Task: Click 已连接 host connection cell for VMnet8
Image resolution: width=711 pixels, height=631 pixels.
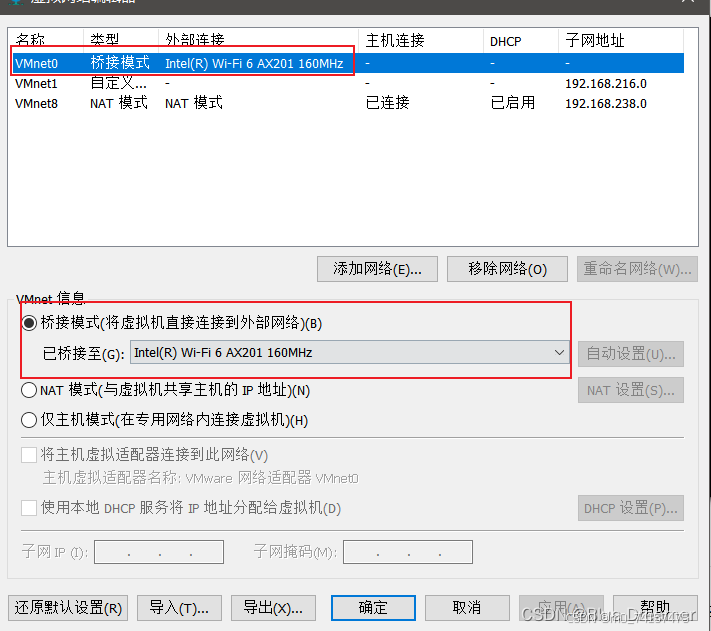Action: [x=387, y=103]
